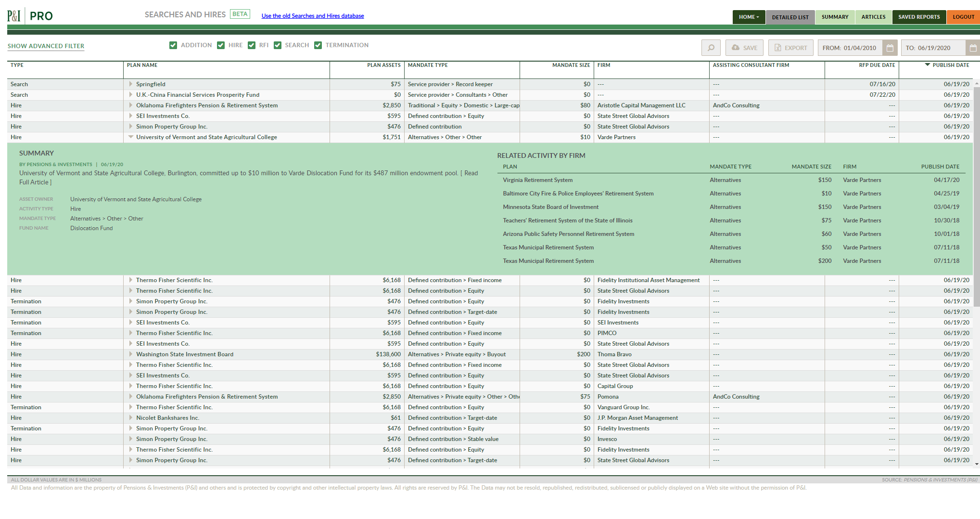Click SHOW ADVANCED FILTER link
This screenshot has height=519, width=980.
pyautogui.click(x=46, y=46)
